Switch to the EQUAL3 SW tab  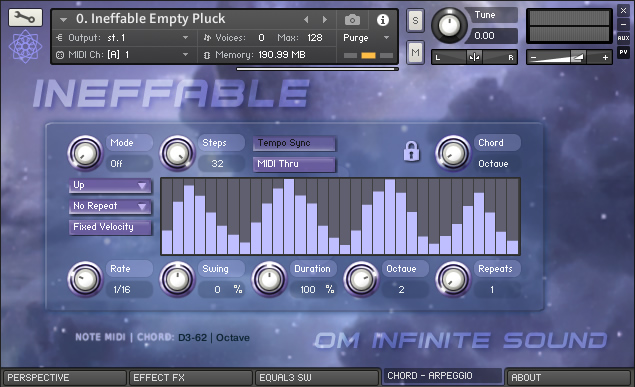(x=317, y=378)
